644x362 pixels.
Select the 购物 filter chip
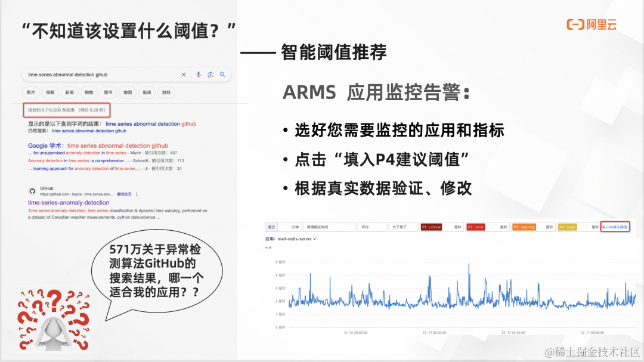[x=89, y=92]
